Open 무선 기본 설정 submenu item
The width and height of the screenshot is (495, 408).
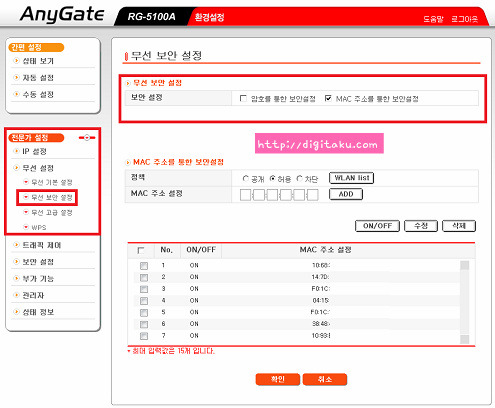tap(52, 182)
